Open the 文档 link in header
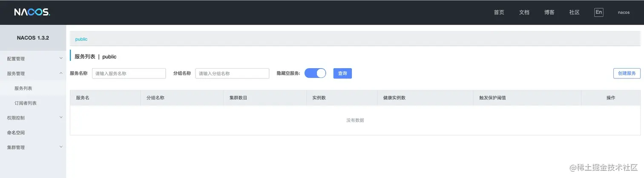Screen dimensions: 644x178 tap(524, 12)
